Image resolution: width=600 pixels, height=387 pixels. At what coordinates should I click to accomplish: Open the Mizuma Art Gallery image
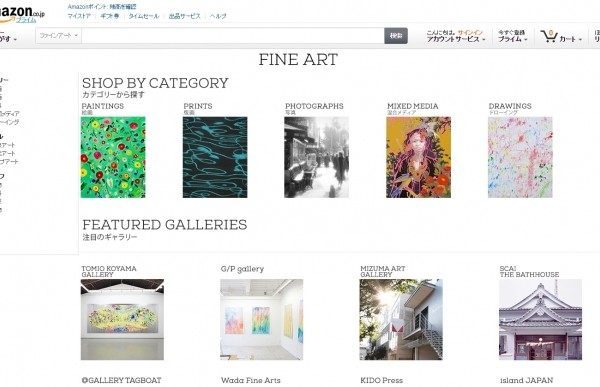point(401,320)
